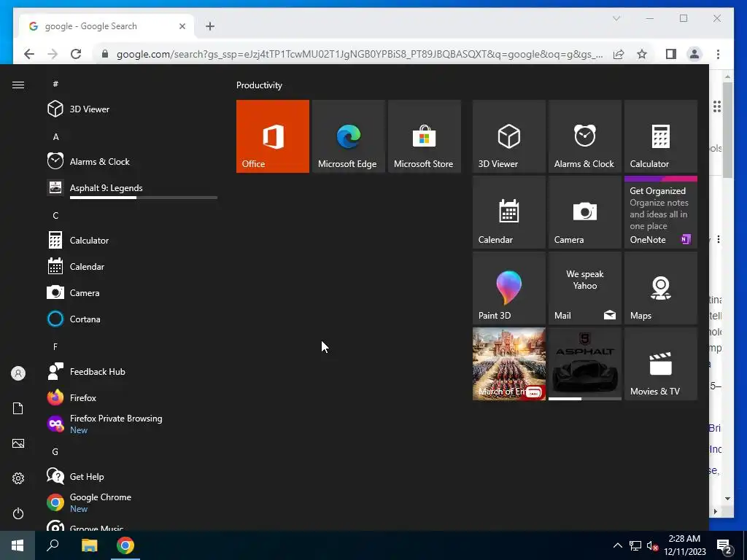
Task: Click the Productivity group title
Action: click(259, 85)
